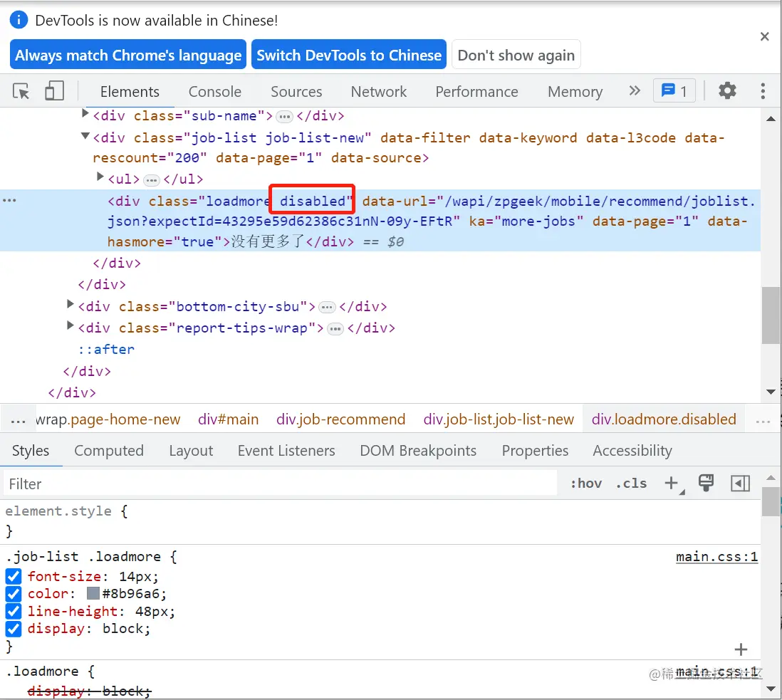
Task: Uncheck the color property in .job-list .loadmore
Action: click(13, 593)
